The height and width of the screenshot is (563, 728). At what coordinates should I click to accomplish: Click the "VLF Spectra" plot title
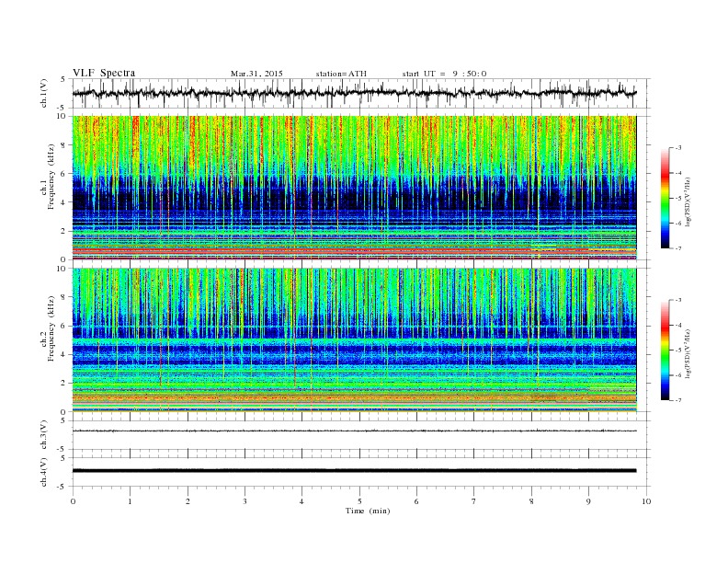coord(104,73)
